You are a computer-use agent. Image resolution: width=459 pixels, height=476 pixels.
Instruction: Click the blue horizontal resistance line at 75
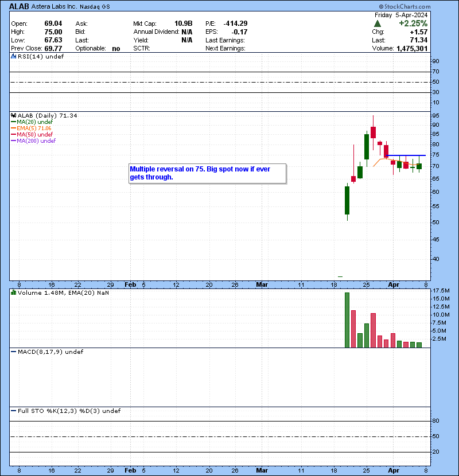click(406, 155)
